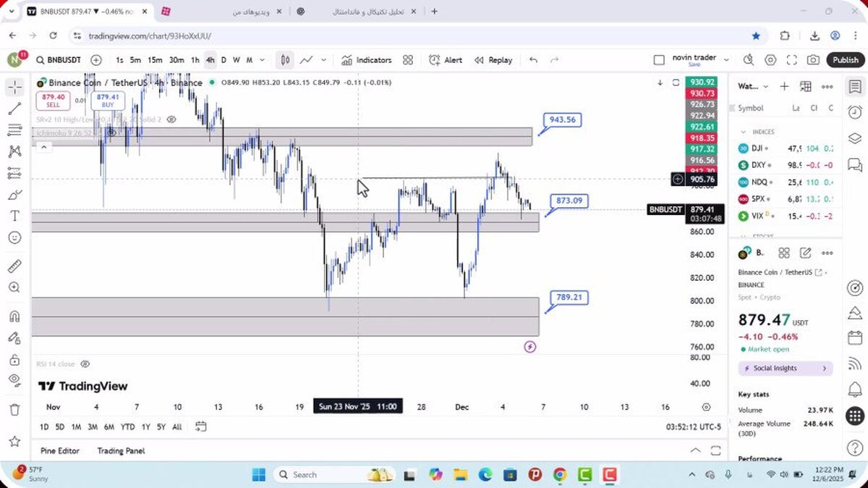
Task: Publish the chart idea
Action: point(846,60)
